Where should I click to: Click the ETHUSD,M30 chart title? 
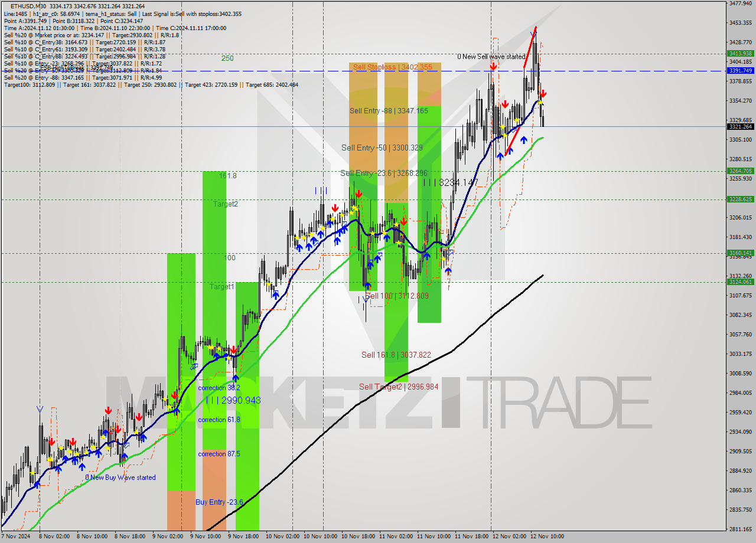pyautogui.click(x=29, y=6)
